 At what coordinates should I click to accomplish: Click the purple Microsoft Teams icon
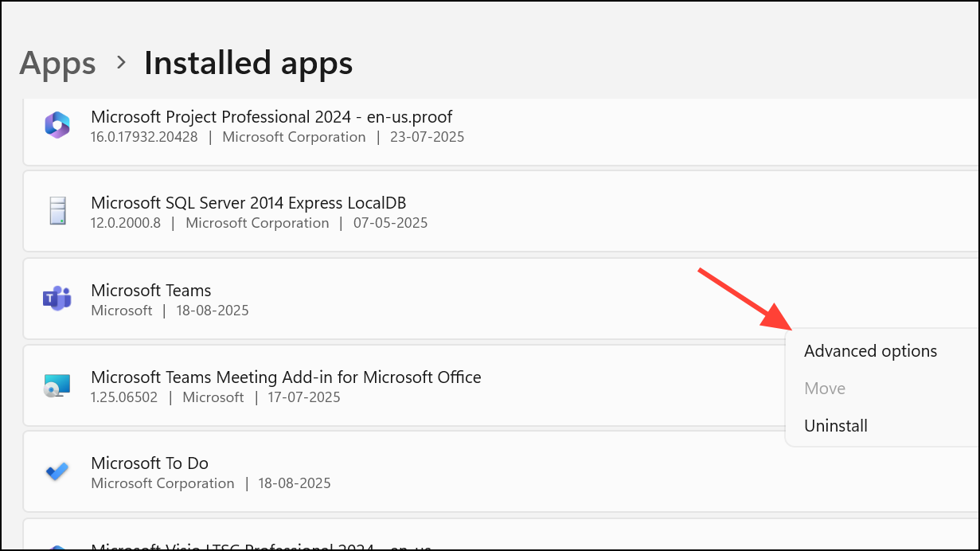[x=57, y=299]
